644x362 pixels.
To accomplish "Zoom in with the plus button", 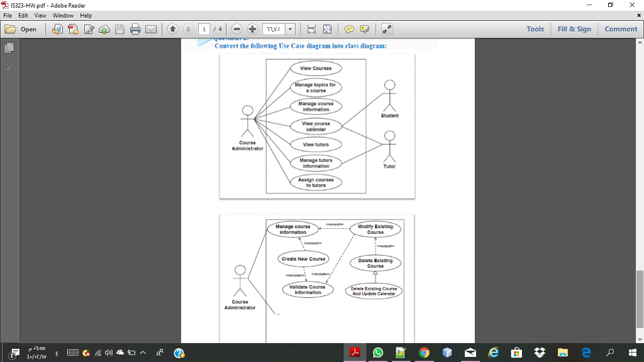I will (252, 29).
